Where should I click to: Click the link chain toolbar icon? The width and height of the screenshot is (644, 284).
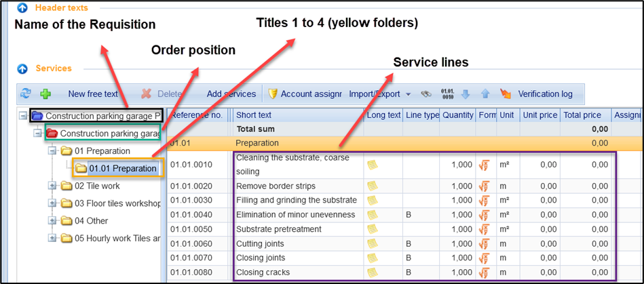(426, 94)
